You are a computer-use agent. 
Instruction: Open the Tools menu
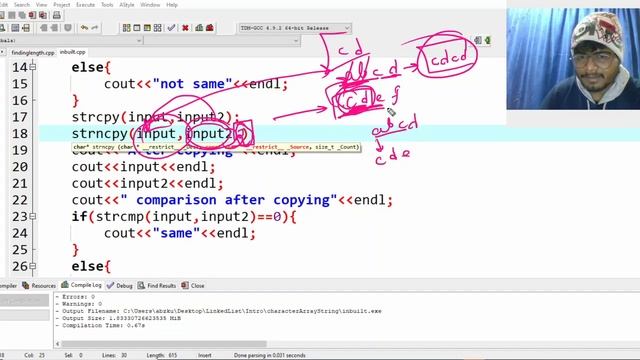pyautogui.click(x=107, y=4)
